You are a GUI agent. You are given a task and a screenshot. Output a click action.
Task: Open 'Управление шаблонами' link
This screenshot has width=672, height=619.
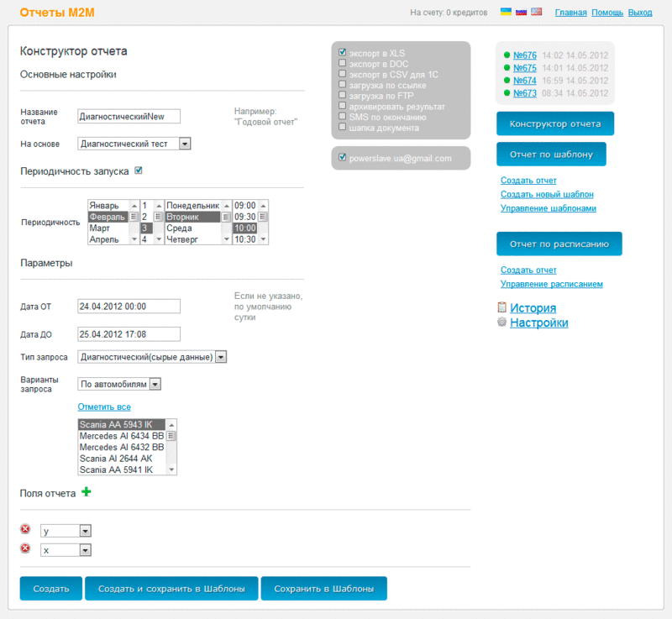point(549,208)
